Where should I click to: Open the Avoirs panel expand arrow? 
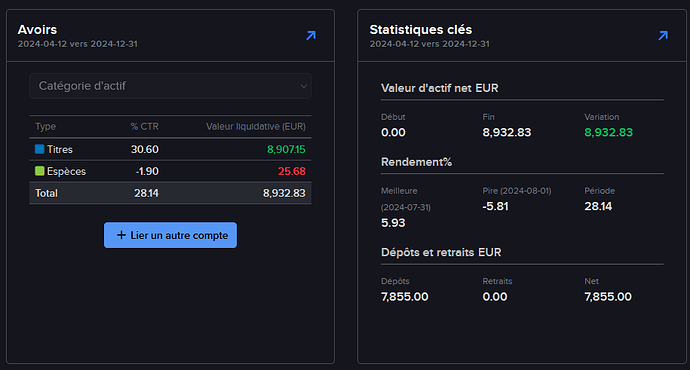[x=311, y=36]
